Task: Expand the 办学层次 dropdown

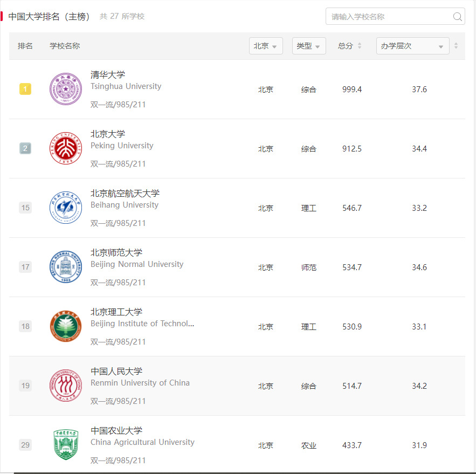Action: tap(413, 46)
